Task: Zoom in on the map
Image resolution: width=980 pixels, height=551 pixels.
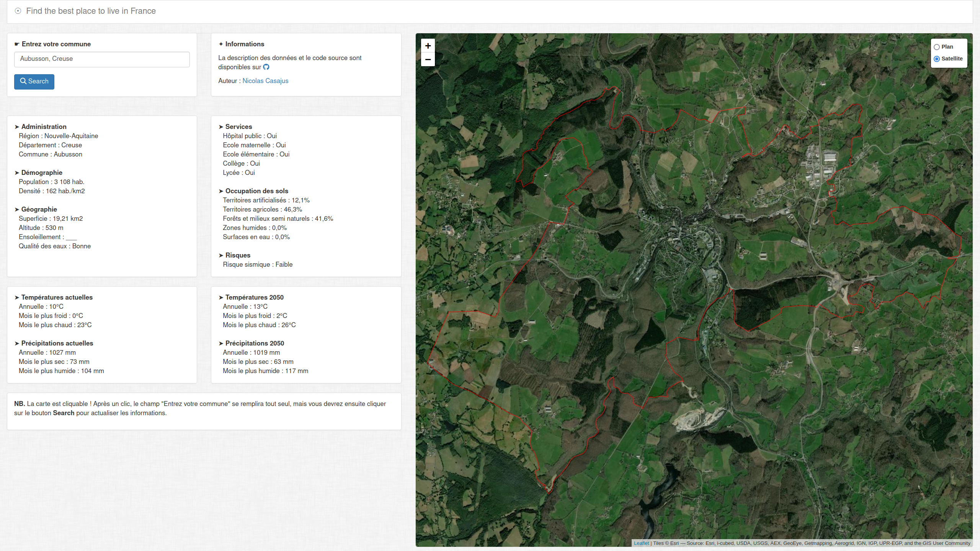Action: (x=428, y=46)
